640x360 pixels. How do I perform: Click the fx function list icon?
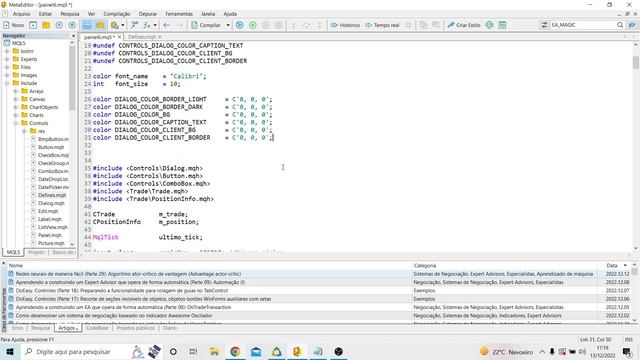pyautogui.click(x=147, y=25)
